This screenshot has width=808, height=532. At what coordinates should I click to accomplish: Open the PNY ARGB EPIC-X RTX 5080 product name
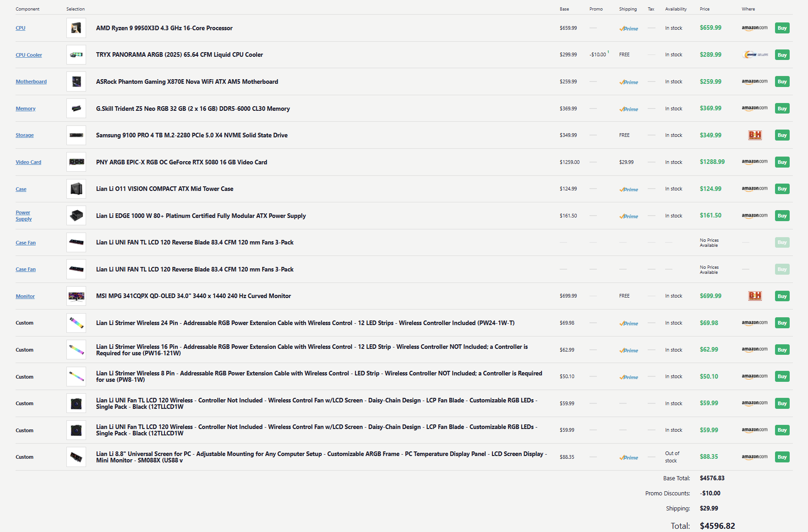click(x=181, y=162)
